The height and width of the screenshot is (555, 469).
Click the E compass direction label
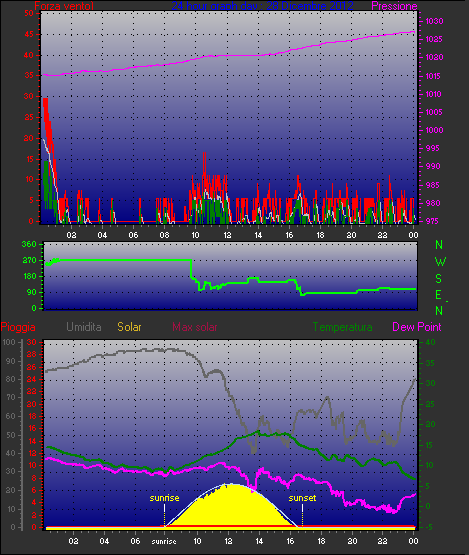tap(438, 295)
